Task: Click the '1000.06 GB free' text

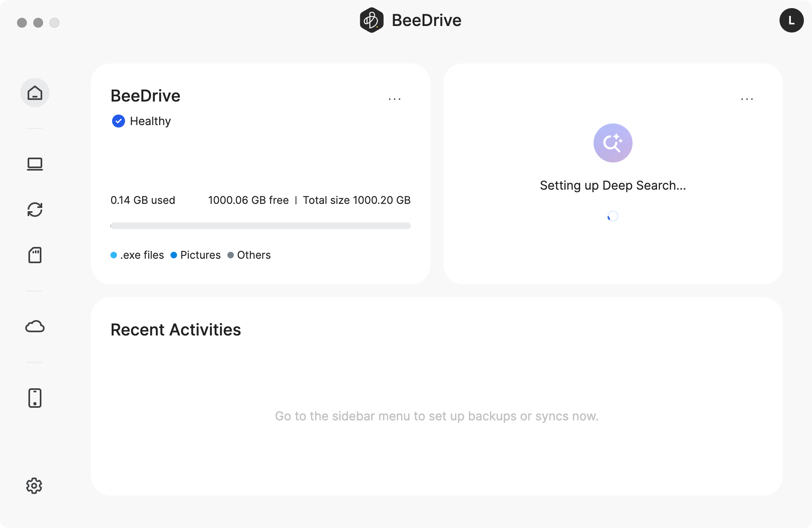Action: [x=248, y=200]
